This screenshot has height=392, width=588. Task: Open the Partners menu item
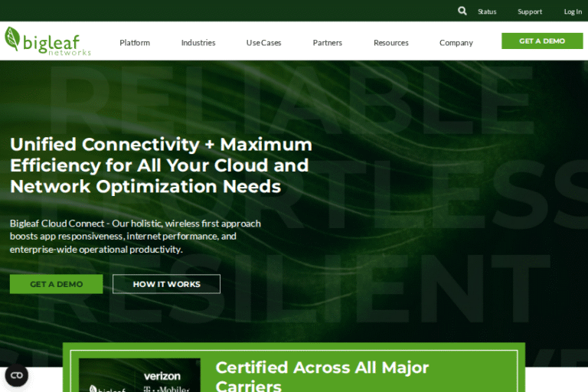(328, 43)
